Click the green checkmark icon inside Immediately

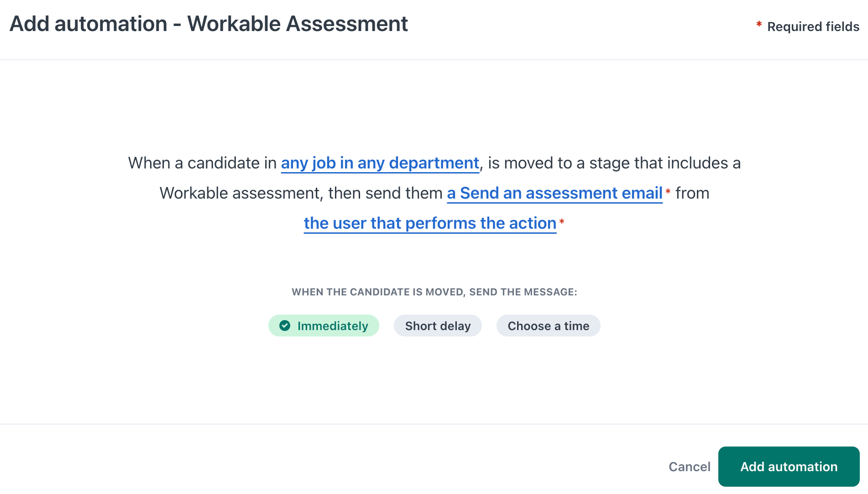click(x=285, y=326)
